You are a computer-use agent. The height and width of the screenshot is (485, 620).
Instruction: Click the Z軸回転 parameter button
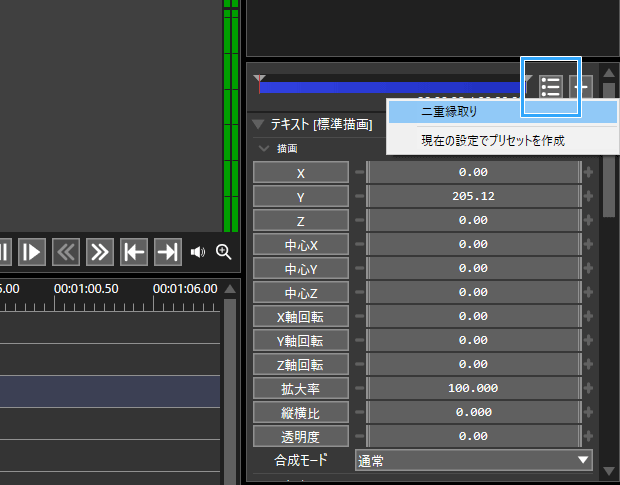click(301, 364)
